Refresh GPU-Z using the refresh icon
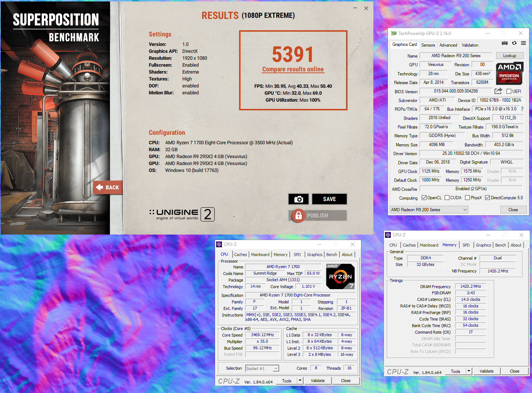The height and width of the screenshot is (393, 532). pyautogui.click(x=514, y=43)
